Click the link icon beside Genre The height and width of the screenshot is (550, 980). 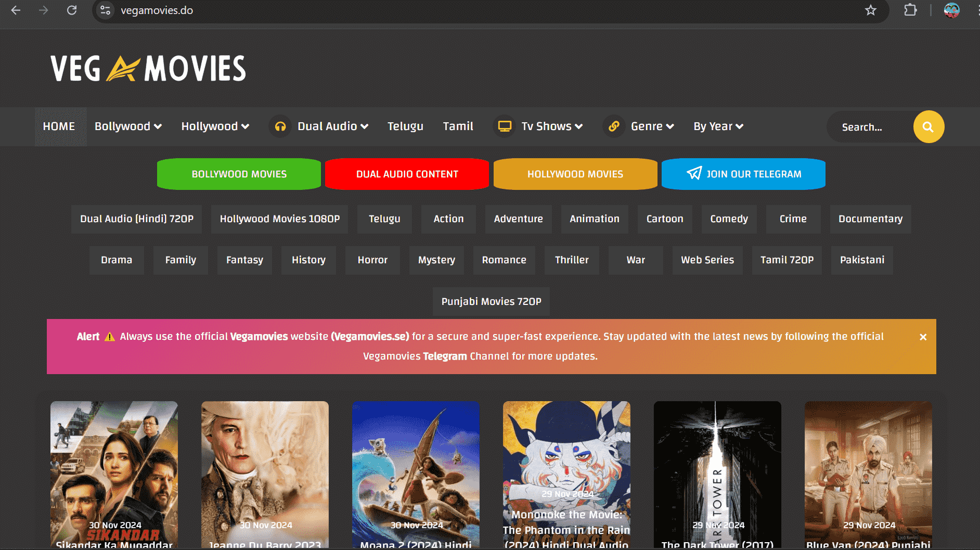[x=614, y=126]
